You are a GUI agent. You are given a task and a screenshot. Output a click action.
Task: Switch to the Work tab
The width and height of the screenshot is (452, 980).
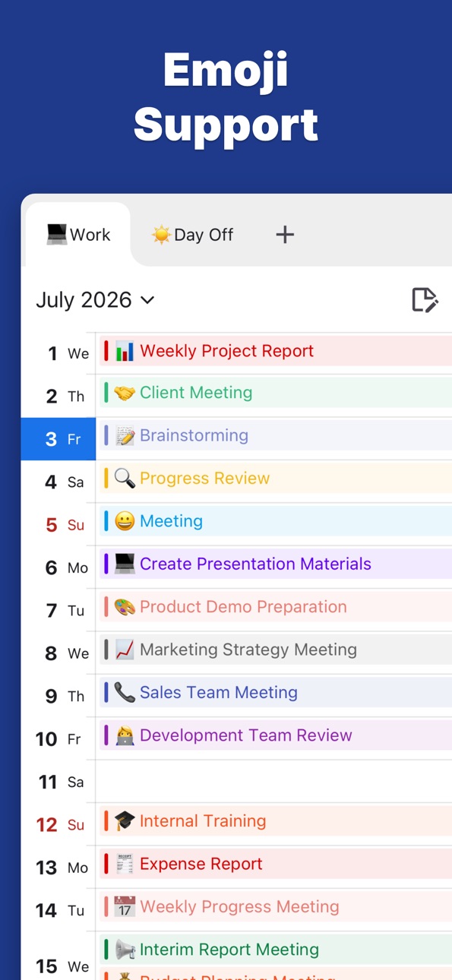78,235
